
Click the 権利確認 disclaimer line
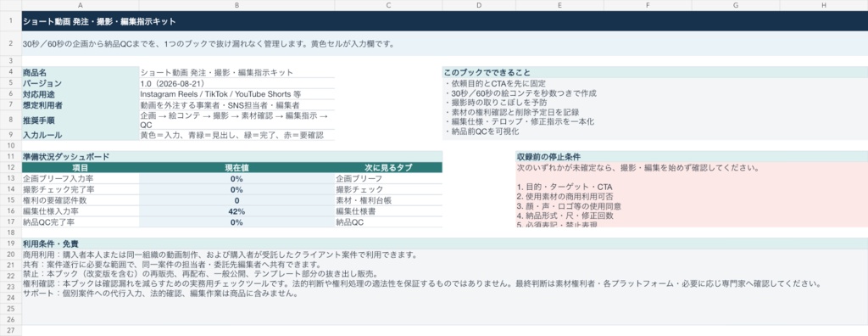click(x=422, y=284)
